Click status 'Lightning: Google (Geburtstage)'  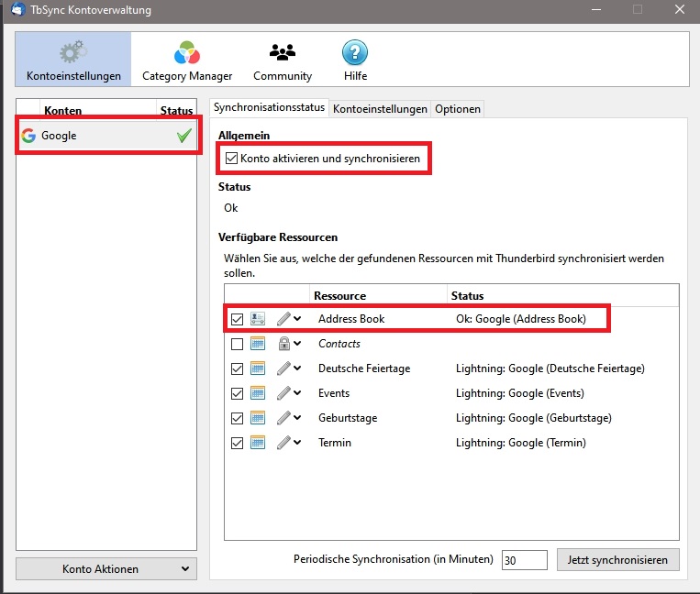pyautogui.click(x=534, y=418)
